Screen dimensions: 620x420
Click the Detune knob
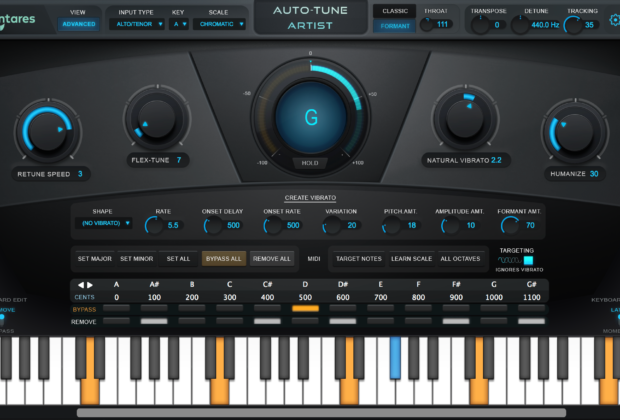pos(520,25)
